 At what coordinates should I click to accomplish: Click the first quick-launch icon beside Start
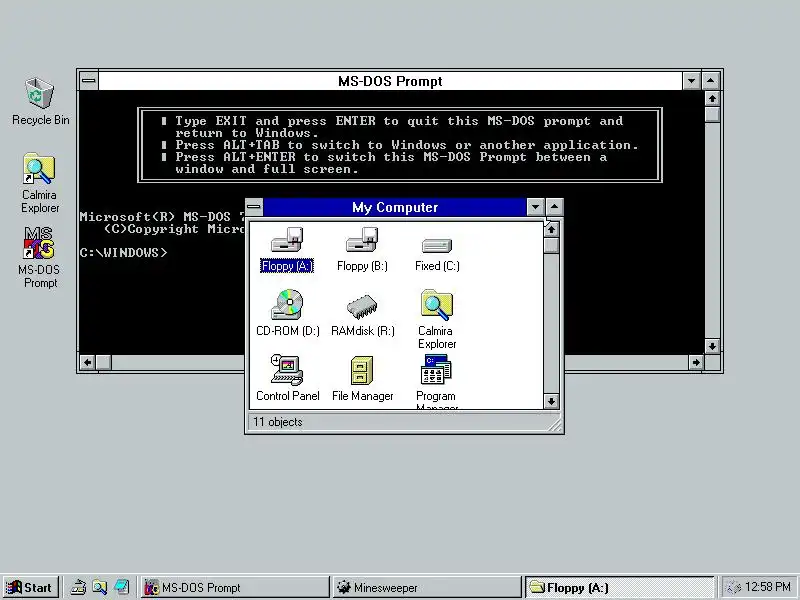point(78,587)
